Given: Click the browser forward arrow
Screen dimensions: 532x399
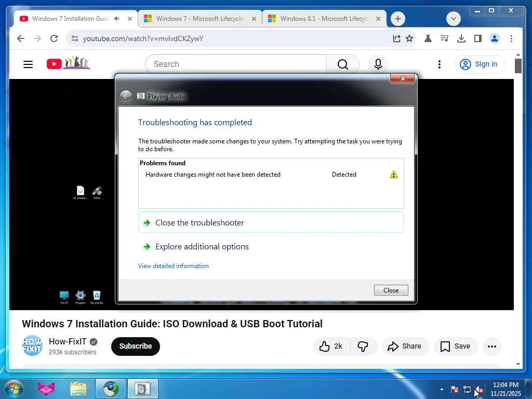Looking at the screenshot, I should 37,38.
